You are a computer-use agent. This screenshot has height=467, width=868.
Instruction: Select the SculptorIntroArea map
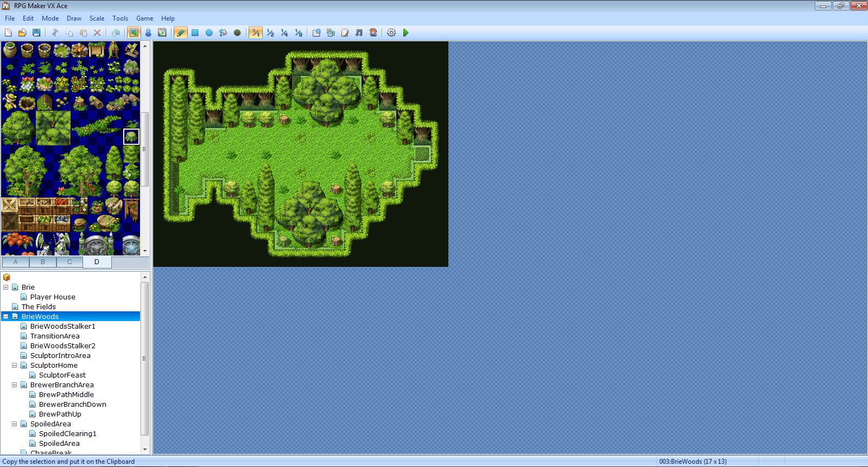point(60,355)
